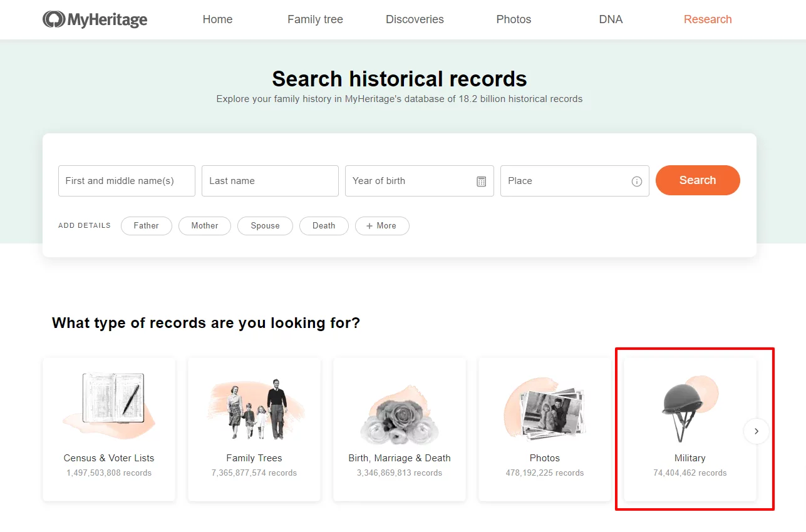This screenshot has width=806, height=532.
Task: Focus the Place field
Action: pos(575,181)
